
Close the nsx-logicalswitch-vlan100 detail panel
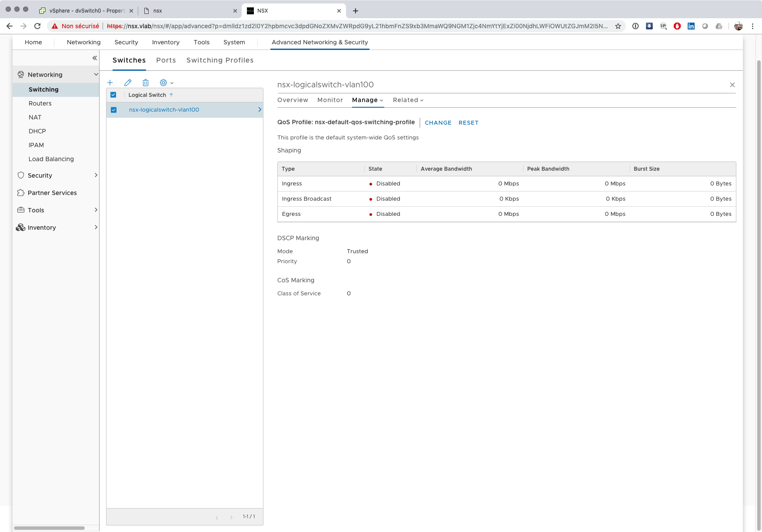[732, 85]
